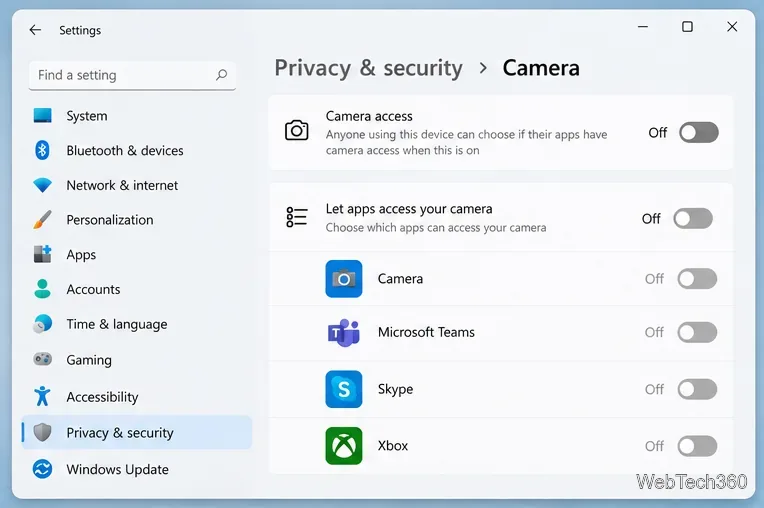The width and height of the screenshot is (764, 508).
Task: Open Accounts settings
Action: [x=137, y=289]
